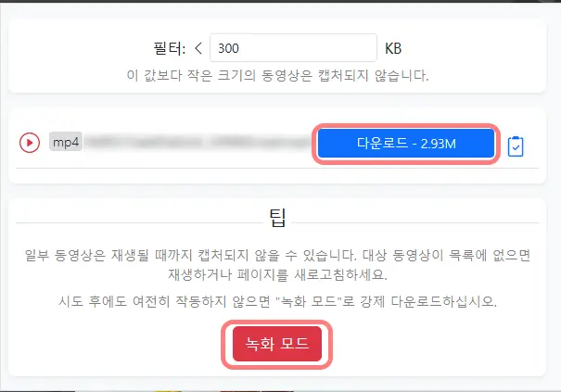Viewport: 561px width, 392px height.
Task: Click the divider line left of 팁
Action: pos(139,222)
